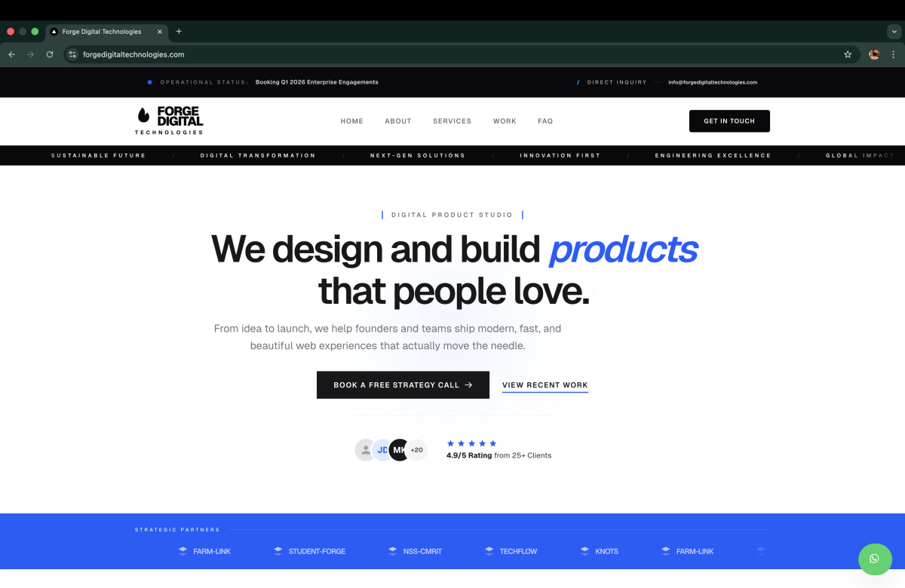Image resolution: width=905 pixels, height=588 pixels.
Task: Go to the ABOUT nav item
Action: coord(398,121)
